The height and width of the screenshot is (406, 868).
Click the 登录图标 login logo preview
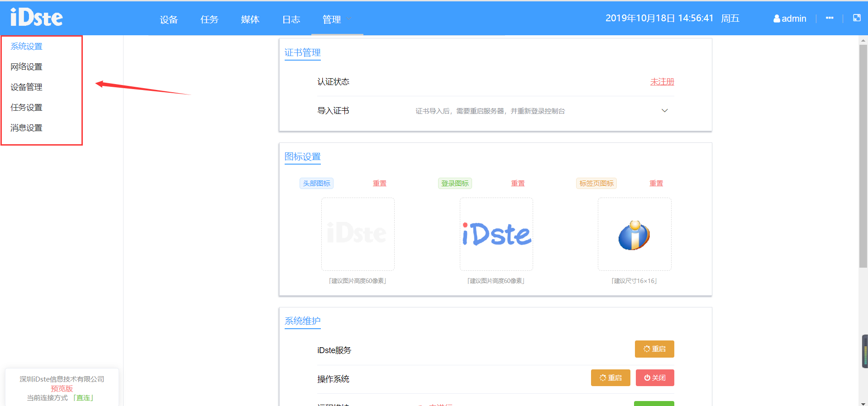(x=496, y=234)
